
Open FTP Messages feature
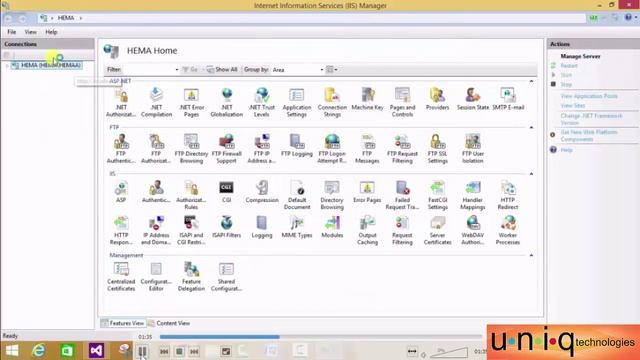[x=367, y=149]
